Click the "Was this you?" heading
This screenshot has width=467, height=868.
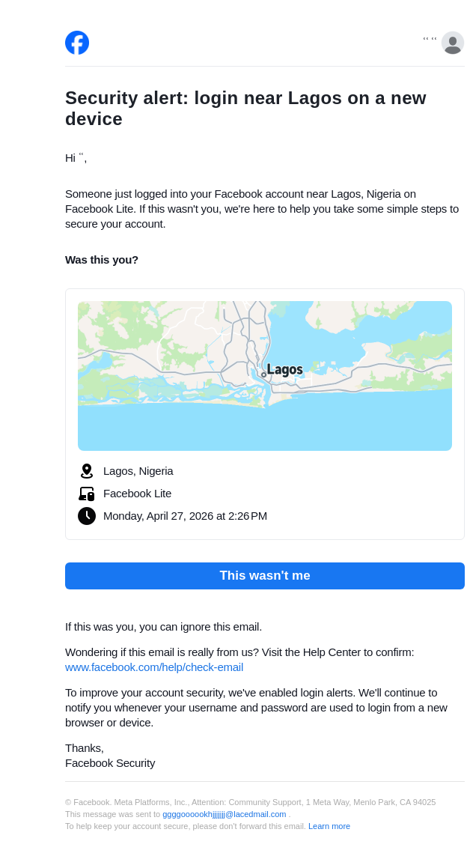102,260
